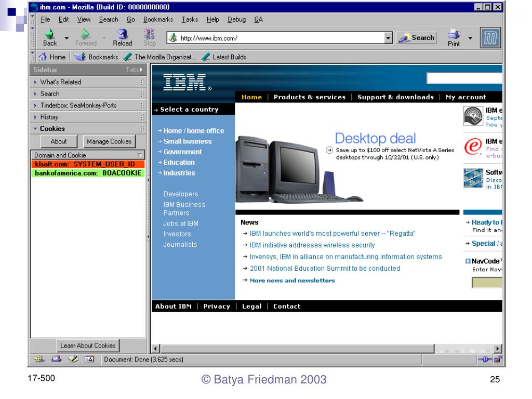Open the Support & downloads tab
532x399 pixels.
pyautogui.click(x=395, y=97)
